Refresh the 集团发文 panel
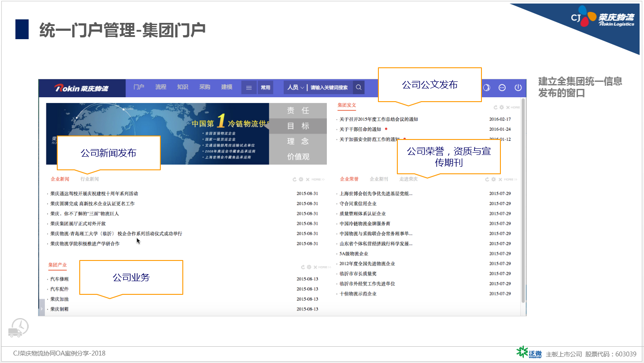Viewport: 644px width, 363px height. point(496,107)
